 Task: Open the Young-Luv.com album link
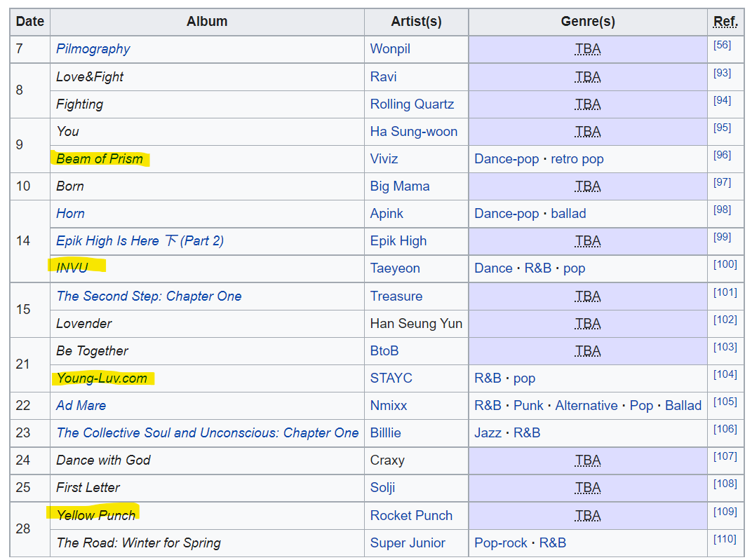click(x=102, y=378)
